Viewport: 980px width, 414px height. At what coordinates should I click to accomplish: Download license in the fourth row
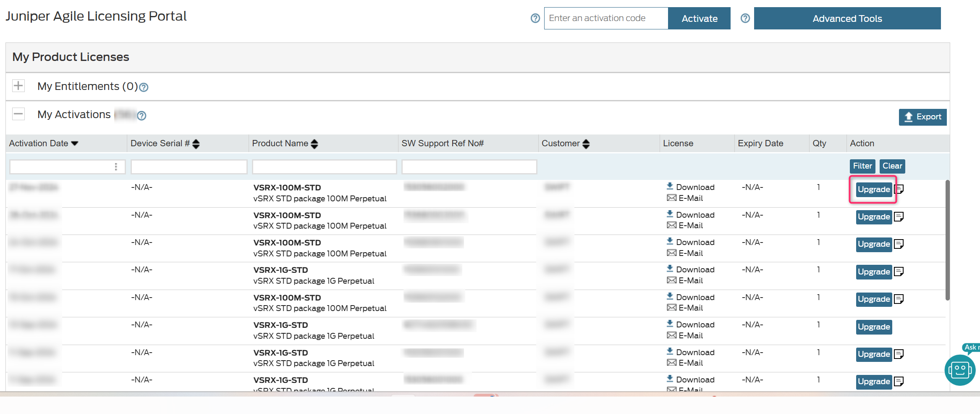click(691, 269)
